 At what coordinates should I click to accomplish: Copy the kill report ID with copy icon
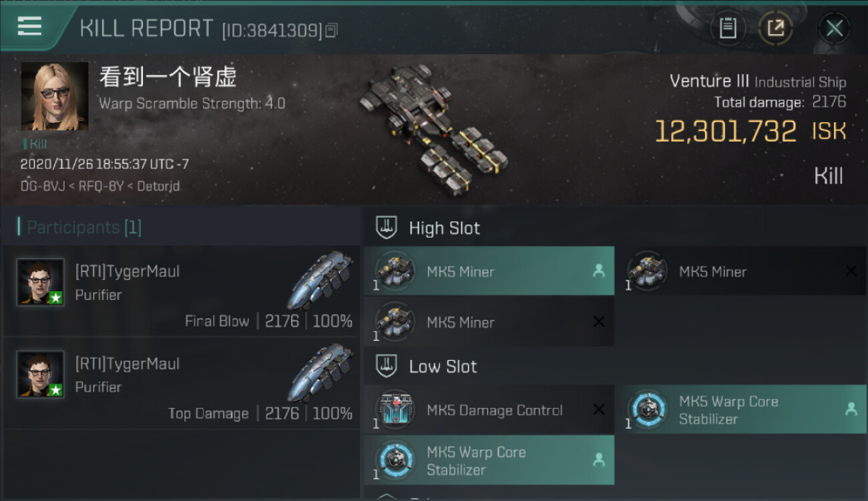pos(332,30)
